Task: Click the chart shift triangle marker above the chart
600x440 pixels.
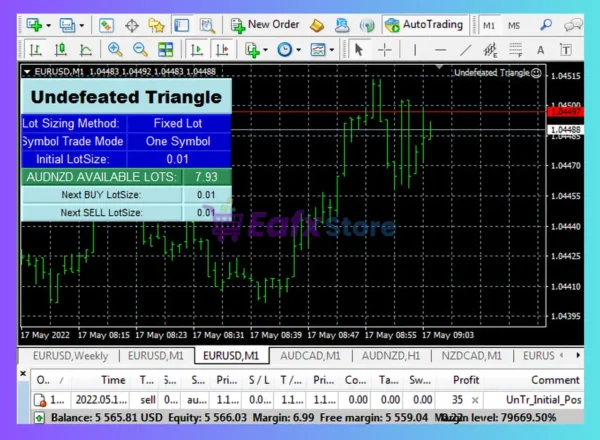Action: click(x=440, y=67)
